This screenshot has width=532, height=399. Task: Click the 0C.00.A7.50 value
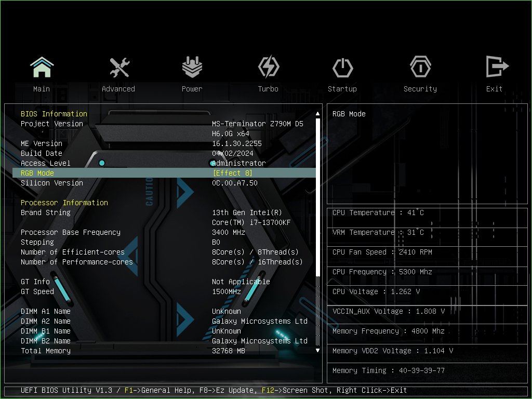pos(235,182)
